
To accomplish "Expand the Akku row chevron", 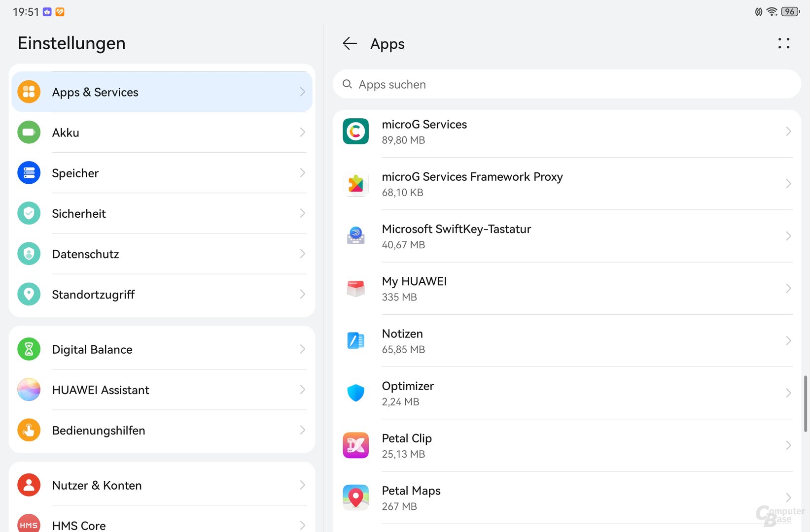I will coord(302,132).
